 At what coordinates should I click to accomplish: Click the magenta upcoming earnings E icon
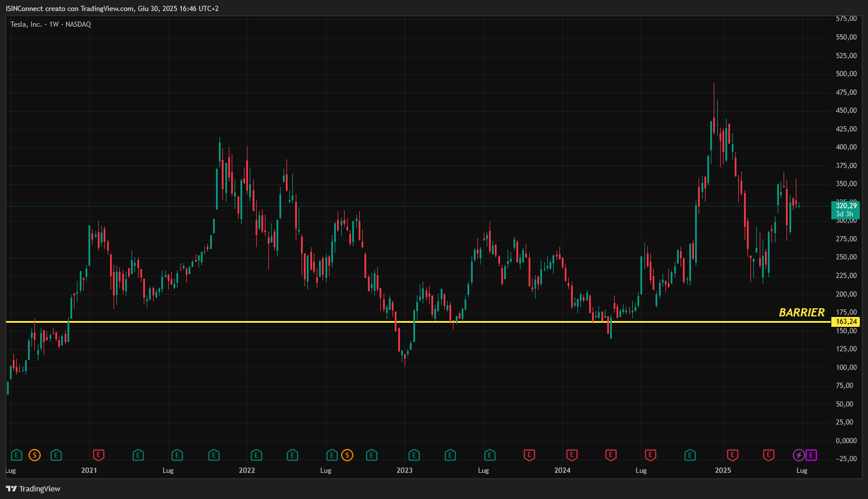(811, 455)
